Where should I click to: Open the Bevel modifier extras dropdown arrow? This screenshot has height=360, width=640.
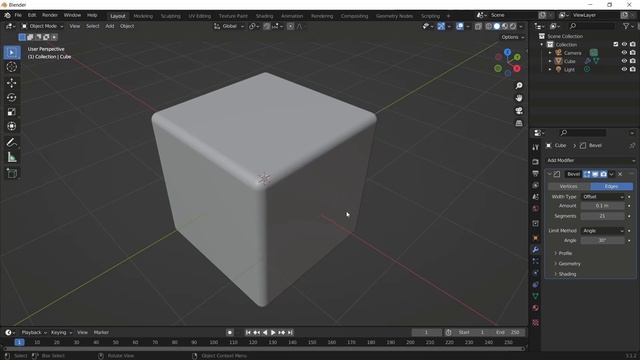pyautogui.click(x=611, y=174)
